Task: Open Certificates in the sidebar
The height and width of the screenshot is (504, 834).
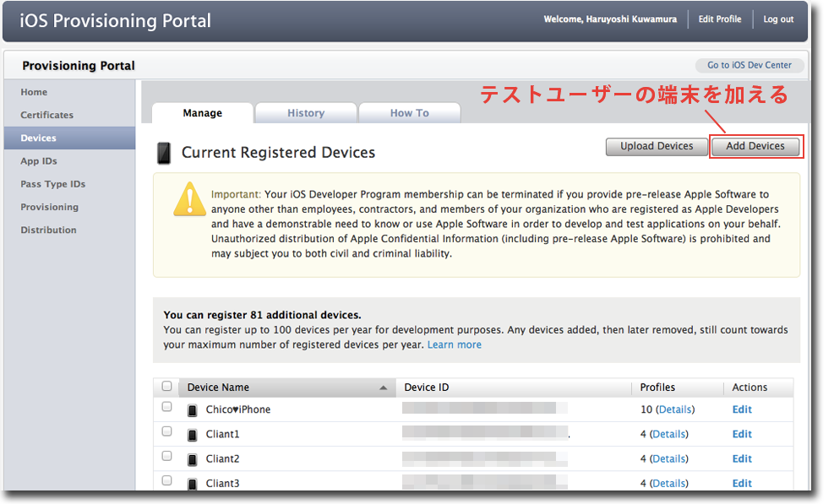Action: [47, 115]
